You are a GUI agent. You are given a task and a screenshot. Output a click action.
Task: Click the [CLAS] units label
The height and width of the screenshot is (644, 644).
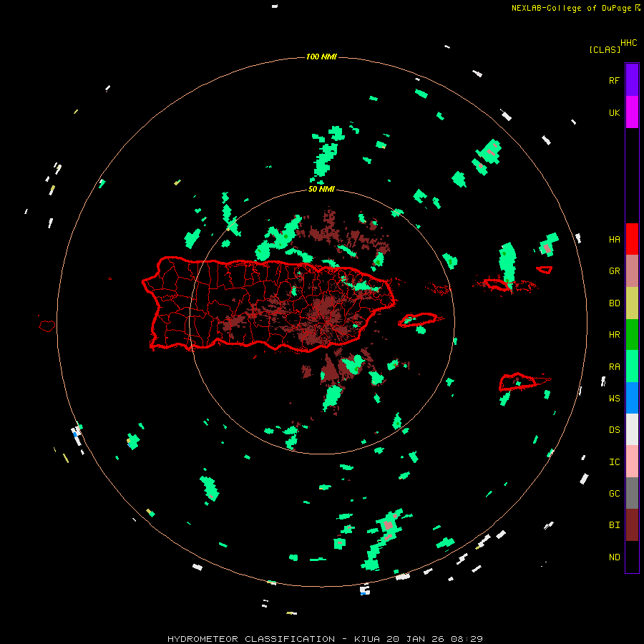point(605,50)
